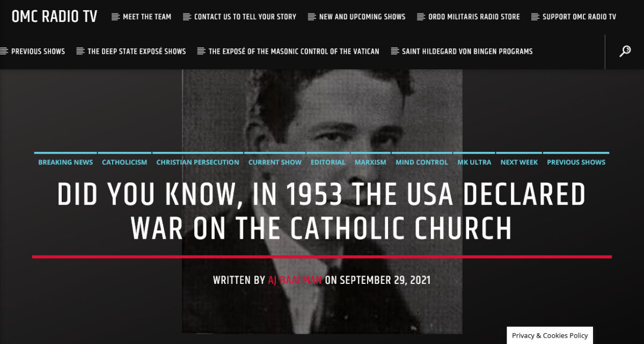The width and height of the screenshot is (644, 344).
Task: Click the icon next to Deep State Exposé Shows
Action: tap(80, 52)
